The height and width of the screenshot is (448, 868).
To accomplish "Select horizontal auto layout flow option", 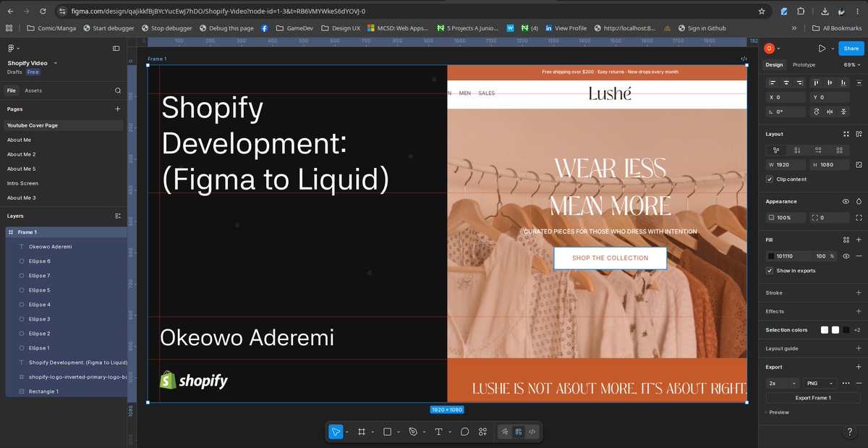I will (818, 150).
